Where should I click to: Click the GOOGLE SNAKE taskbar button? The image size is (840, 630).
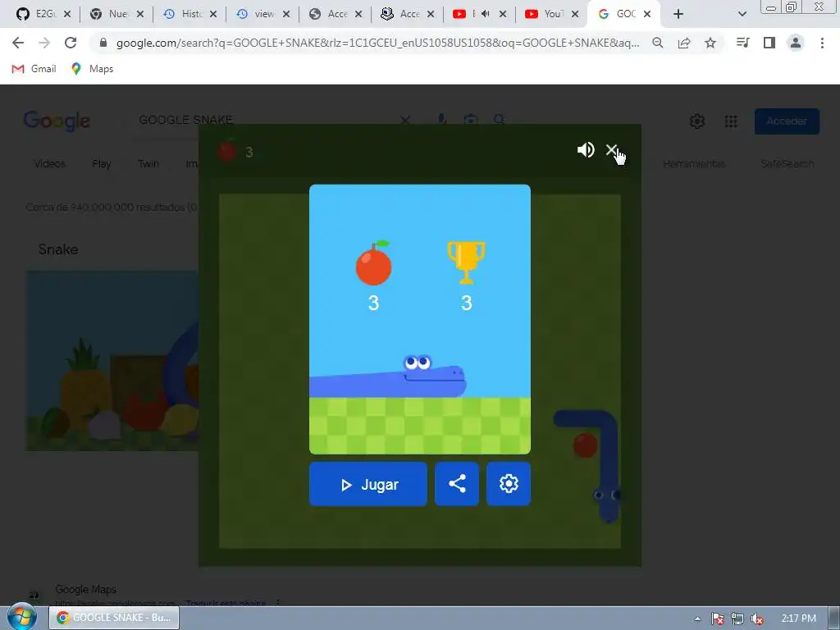114,618
